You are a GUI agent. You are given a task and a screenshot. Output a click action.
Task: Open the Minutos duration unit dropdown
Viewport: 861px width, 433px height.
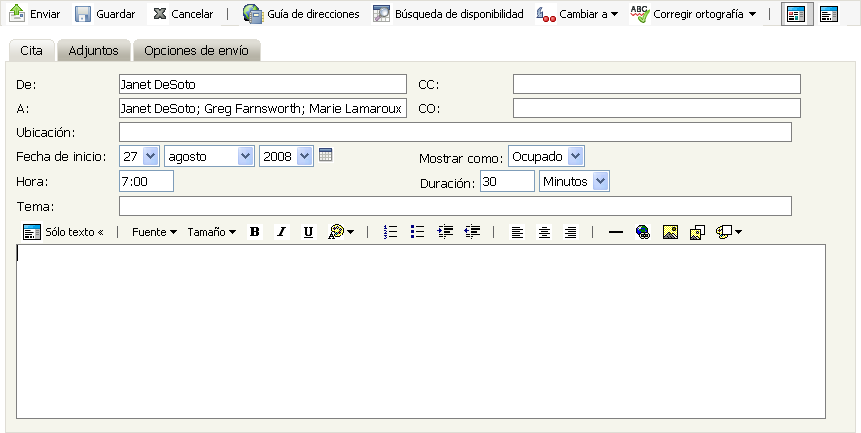(x=574, y=181)
